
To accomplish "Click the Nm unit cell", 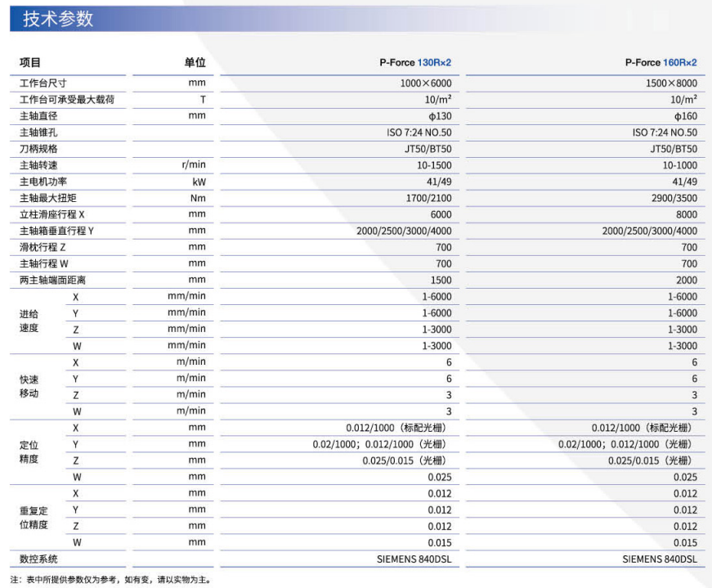I will (x=198, y=198).
